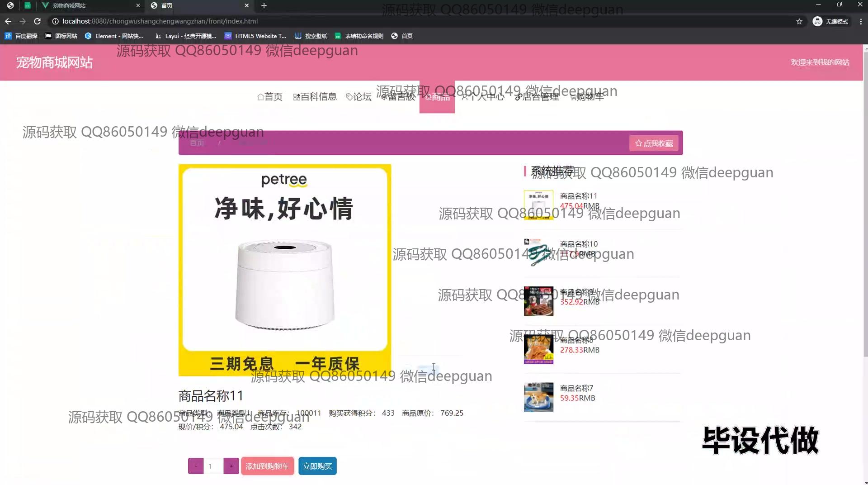Open 后台管理 in site navigation
This screenshot has height=485, width=868.
pos(537,97)
